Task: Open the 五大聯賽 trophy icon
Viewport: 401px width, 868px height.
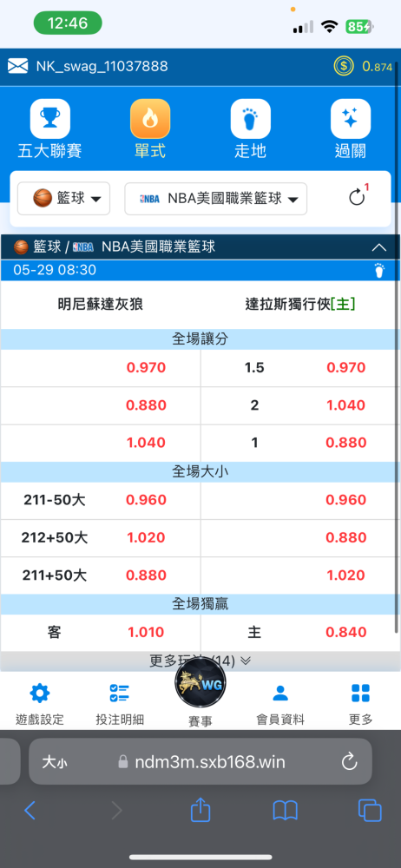Action: (x=49, y=118)
